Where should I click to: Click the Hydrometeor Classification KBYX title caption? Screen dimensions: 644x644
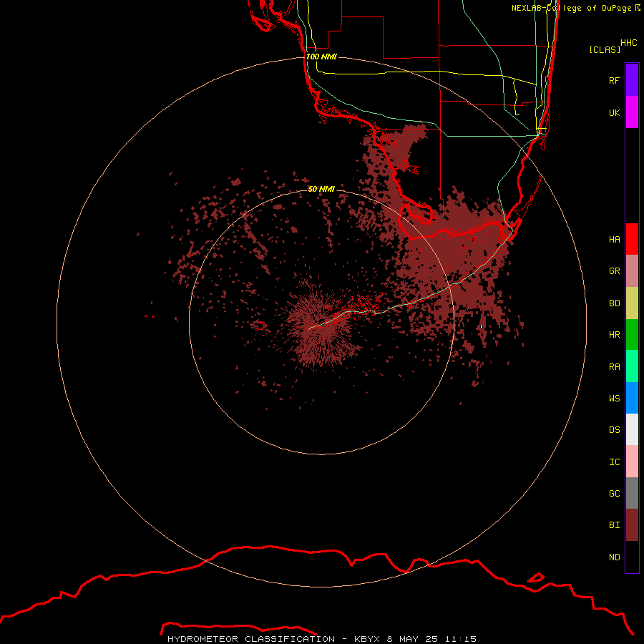click(x=322, y=639)
